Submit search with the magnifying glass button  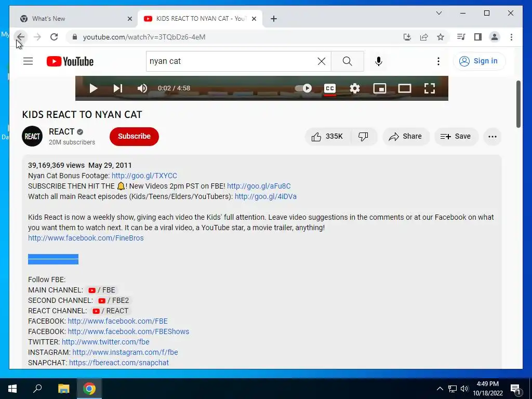(x=348, y=61)
